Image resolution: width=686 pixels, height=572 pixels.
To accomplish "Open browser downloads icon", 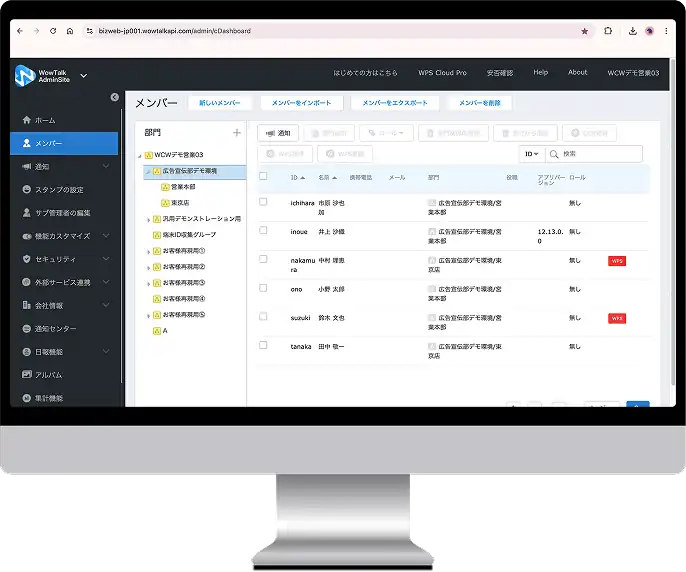I will 633,31.
